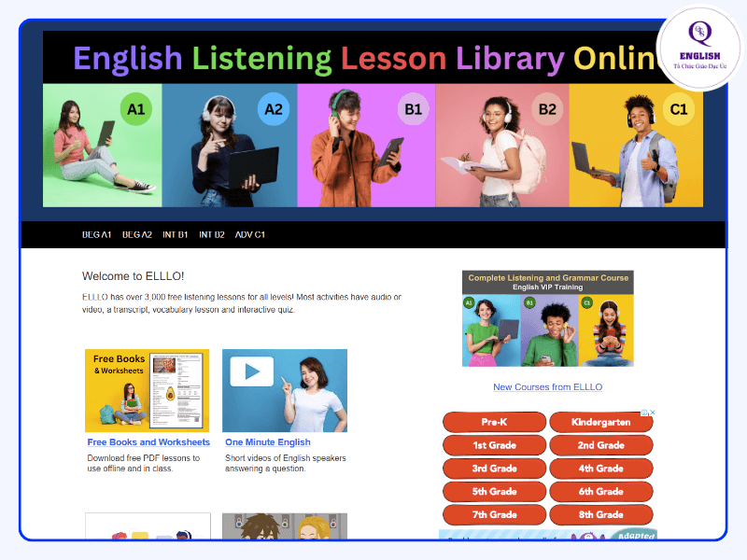This screenshot has height=560, width=747.
Task: Click the 'ELLLO has over 3,000 free listening lessons' paragraph
Action: [x=242, y=303]
